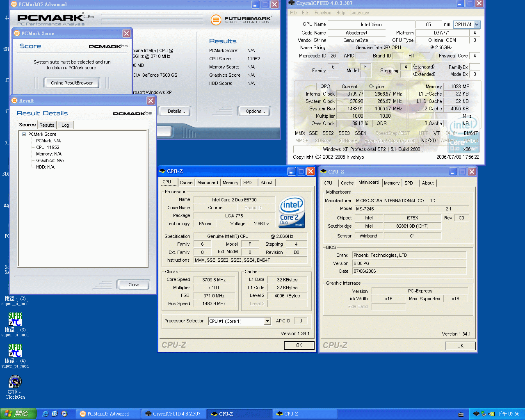This screenshot has height=420, width=525.
Task: Click the Futuremark Corporation logo
Action: click(241, 19)
